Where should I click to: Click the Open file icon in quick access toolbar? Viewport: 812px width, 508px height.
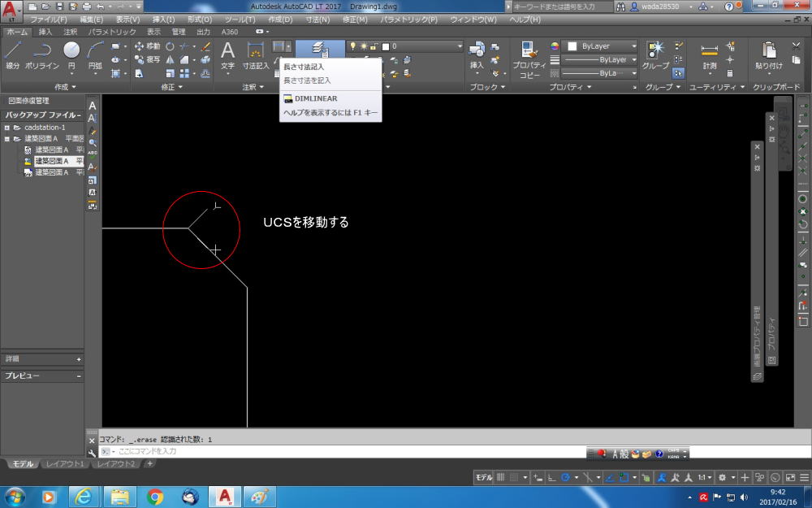(46, 7)
